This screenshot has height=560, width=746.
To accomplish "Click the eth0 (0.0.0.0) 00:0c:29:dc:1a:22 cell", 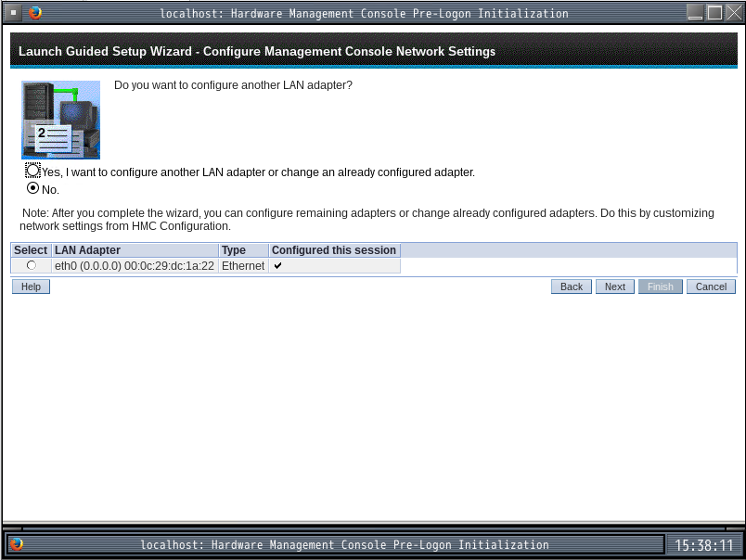I will (x=135, y=266).
